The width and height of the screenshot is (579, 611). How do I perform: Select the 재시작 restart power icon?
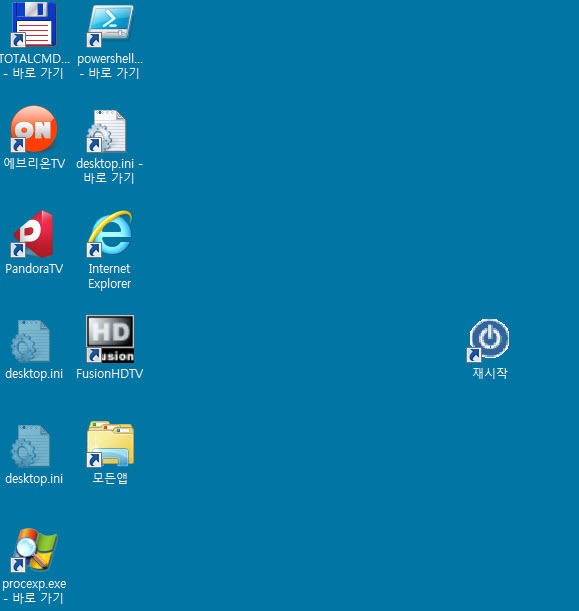point(489,340)
